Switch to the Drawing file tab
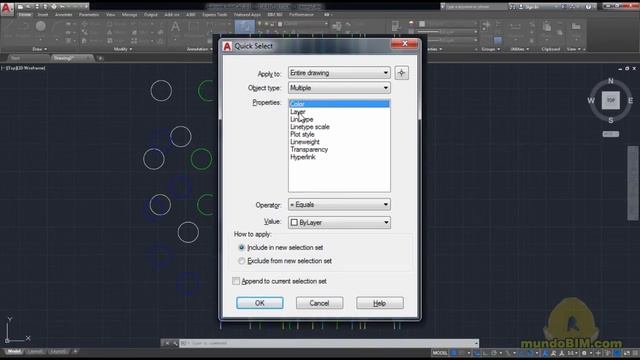Image resolution: width=640 pixels, height=360 pixels. coord(72,58)
